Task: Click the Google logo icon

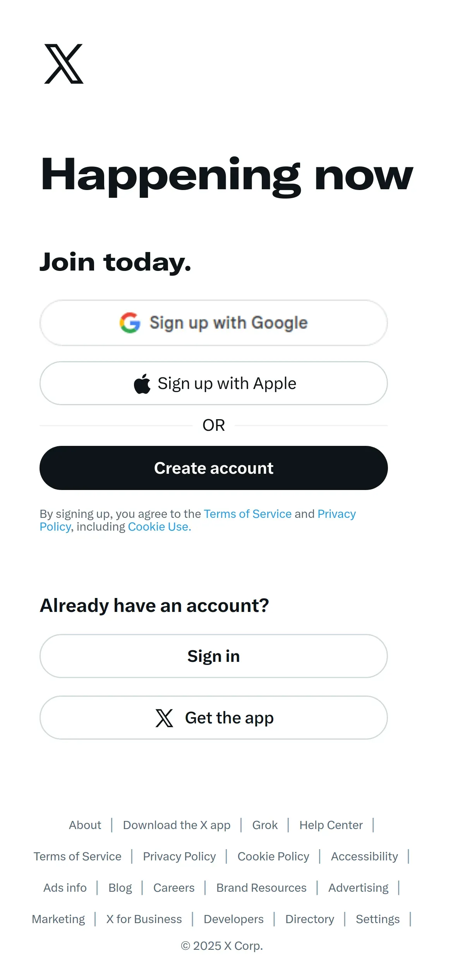Action: (130, 322)
